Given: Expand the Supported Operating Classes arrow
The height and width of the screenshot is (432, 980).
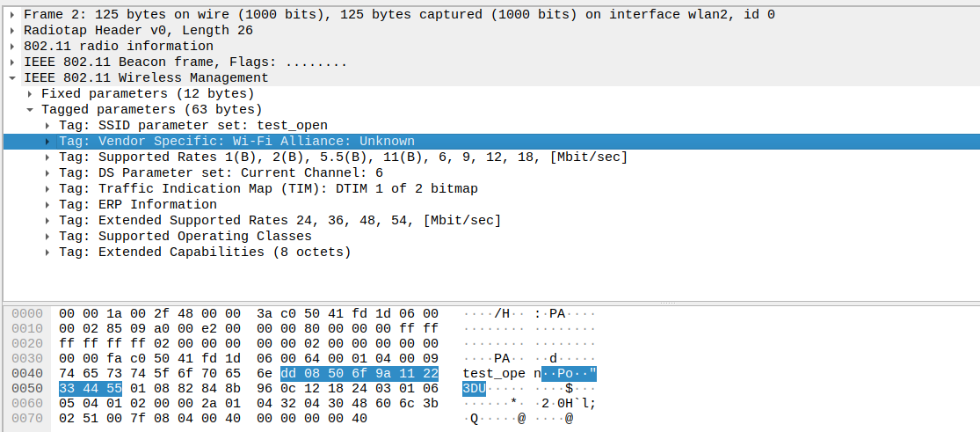Looking at the screenshot, I should click(x=48, y=237).
